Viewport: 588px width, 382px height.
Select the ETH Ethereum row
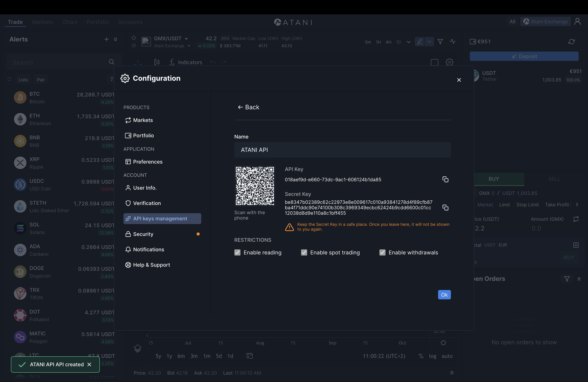pyautogui.click(x=64, y=119)
